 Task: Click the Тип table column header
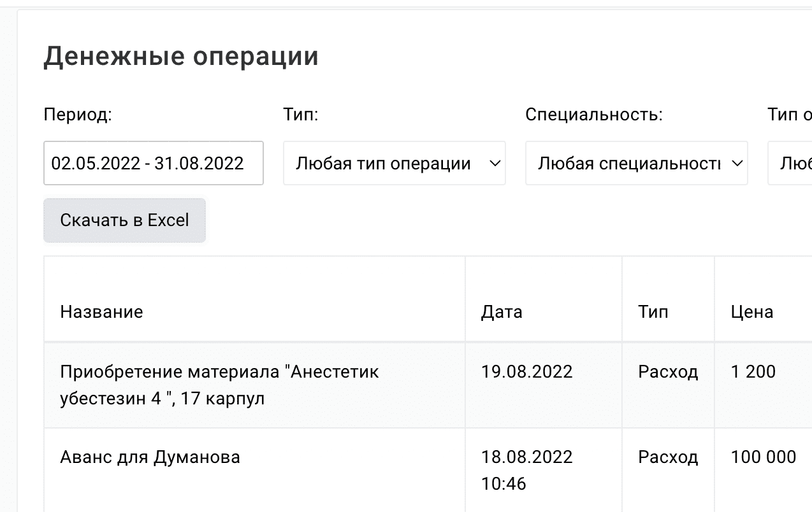tap(653, 312)
